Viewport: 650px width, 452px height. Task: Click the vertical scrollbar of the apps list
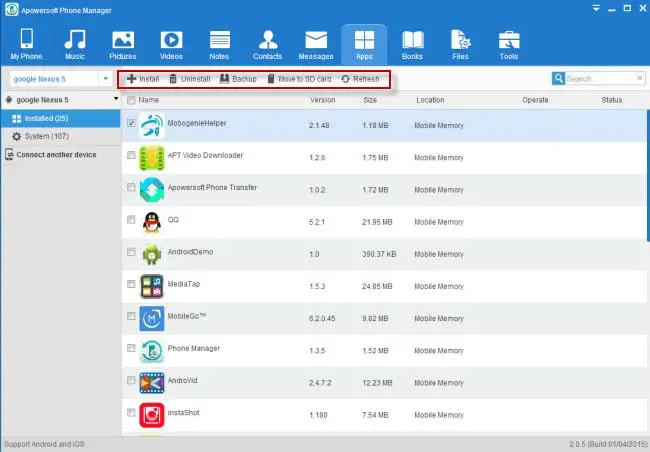648,175
